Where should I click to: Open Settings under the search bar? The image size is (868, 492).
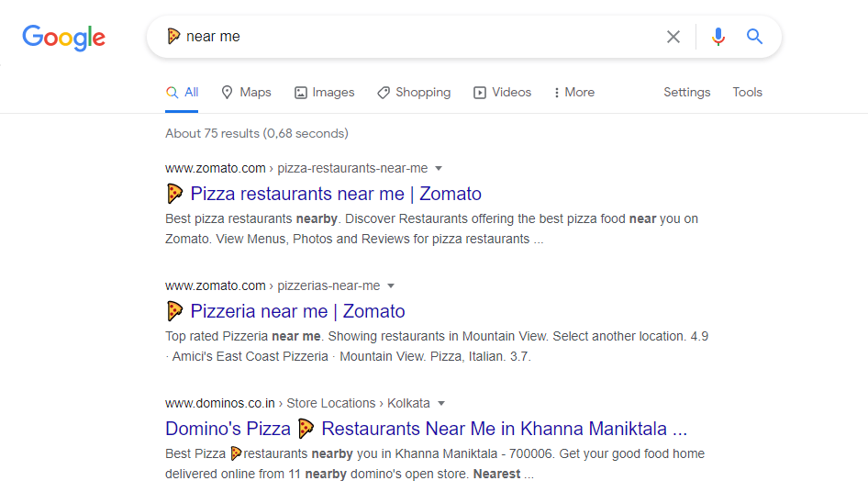coord(687,92)
